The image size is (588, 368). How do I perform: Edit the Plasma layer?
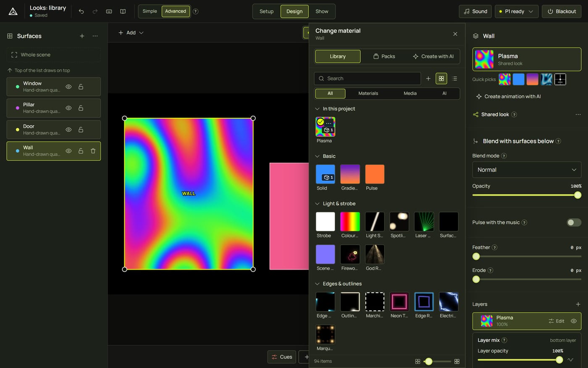pos(556,321)
